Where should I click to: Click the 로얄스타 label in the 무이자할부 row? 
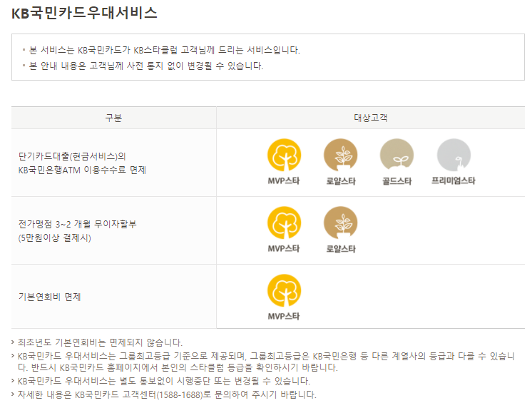[x=341, y=249]
